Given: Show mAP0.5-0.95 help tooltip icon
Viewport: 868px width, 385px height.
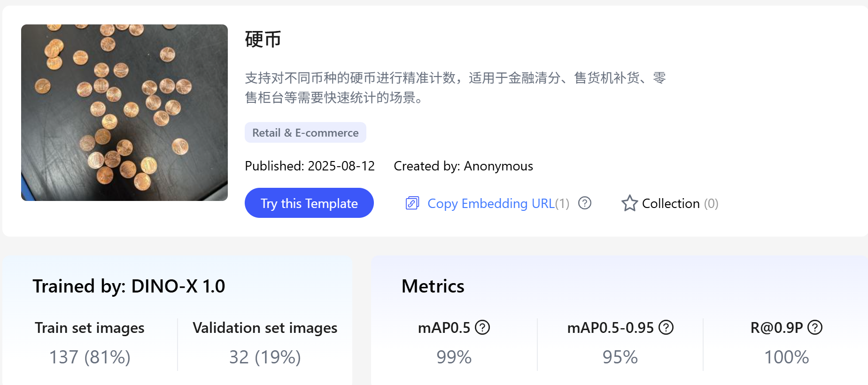Looking at the screenshot, I should (x=666, y=327).
